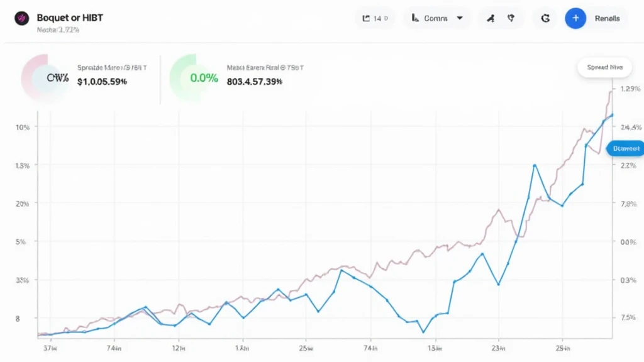644x362 pixels.
Task: Click the pink OW% donut gauge
Action: (x=46, y=77)
